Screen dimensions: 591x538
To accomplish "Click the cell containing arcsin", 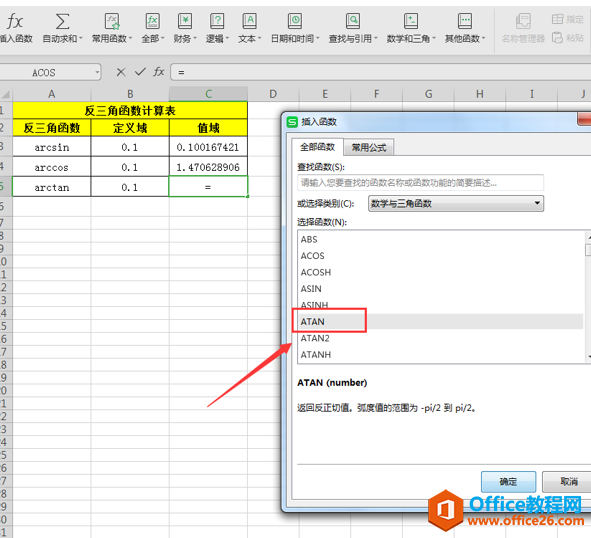I will [x=52, y=147].
